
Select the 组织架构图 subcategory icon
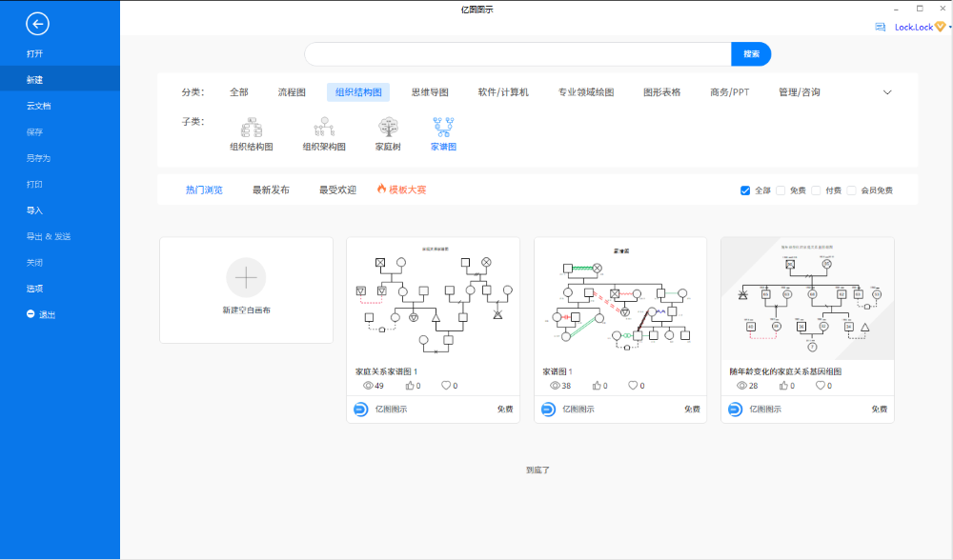[324, 127]
